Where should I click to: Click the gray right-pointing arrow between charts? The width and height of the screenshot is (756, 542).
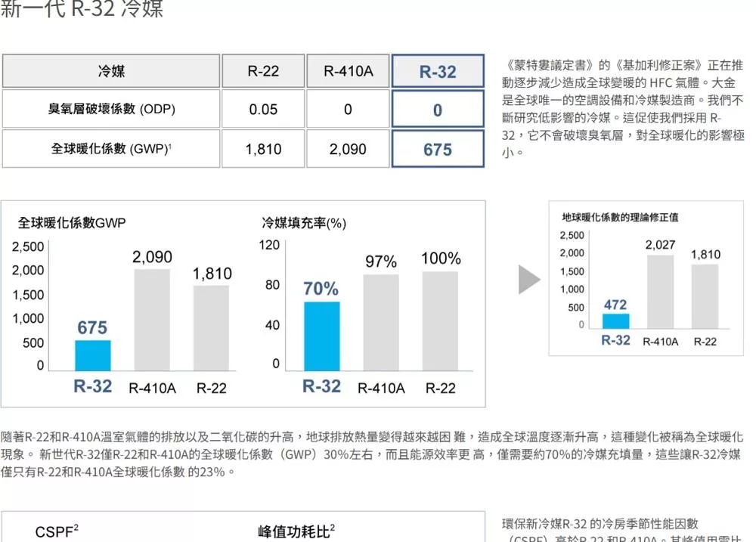(x=529, y=280)
